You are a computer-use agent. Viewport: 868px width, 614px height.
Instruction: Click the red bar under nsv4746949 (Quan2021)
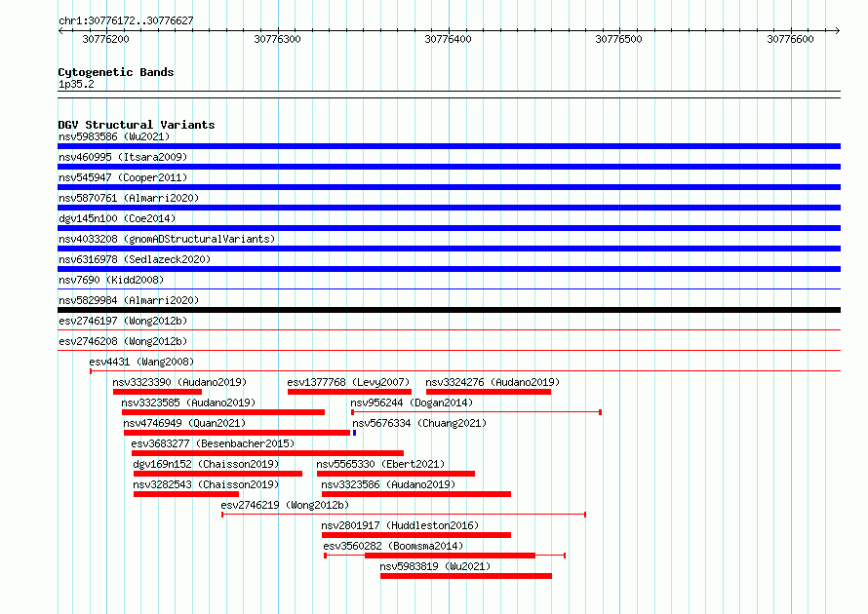point(237,433)
